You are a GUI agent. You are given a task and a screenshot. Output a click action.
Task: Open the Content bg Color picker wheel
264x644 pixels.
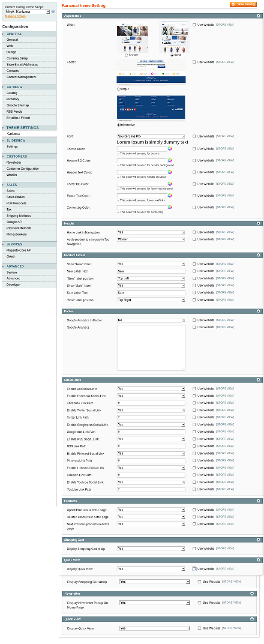pyautogui.click(x=170, y=207)
